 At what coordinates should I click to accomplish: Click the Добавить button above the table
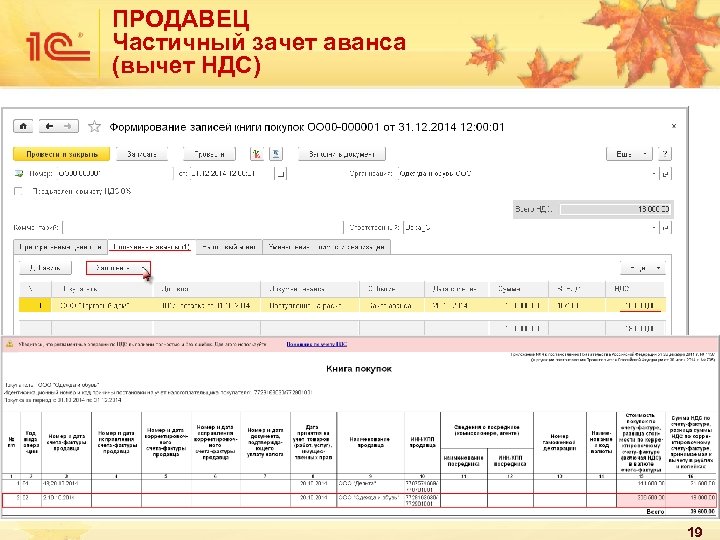point(45,268)
